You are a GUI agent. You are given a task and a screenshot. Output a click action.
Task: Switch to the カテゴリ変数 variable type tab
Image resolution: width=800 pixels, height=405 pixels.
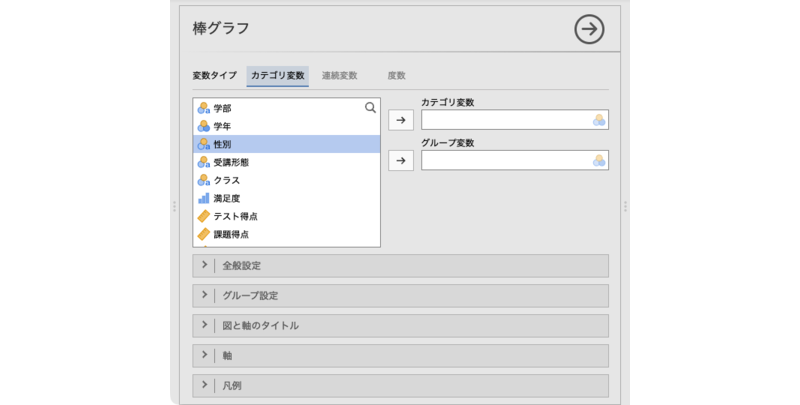point(277,76)
